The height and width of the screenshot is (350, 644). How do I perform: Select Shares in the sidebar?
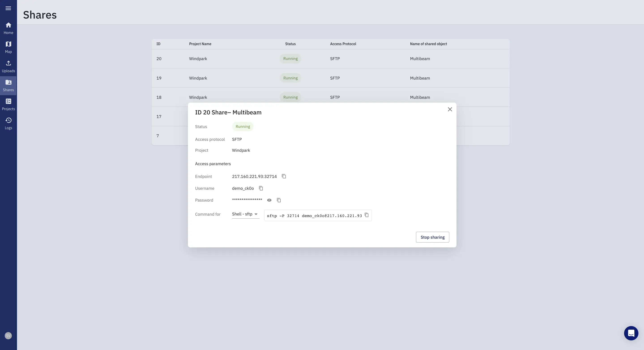pos(8,85)
